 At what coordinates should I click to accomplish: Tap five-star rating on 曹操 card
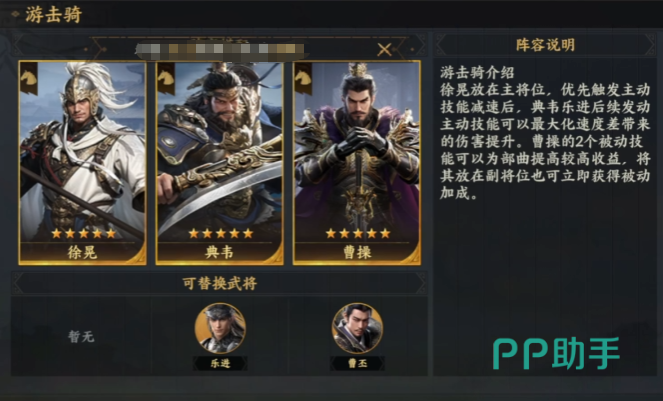pyautogui.click(x=358, y=233)
